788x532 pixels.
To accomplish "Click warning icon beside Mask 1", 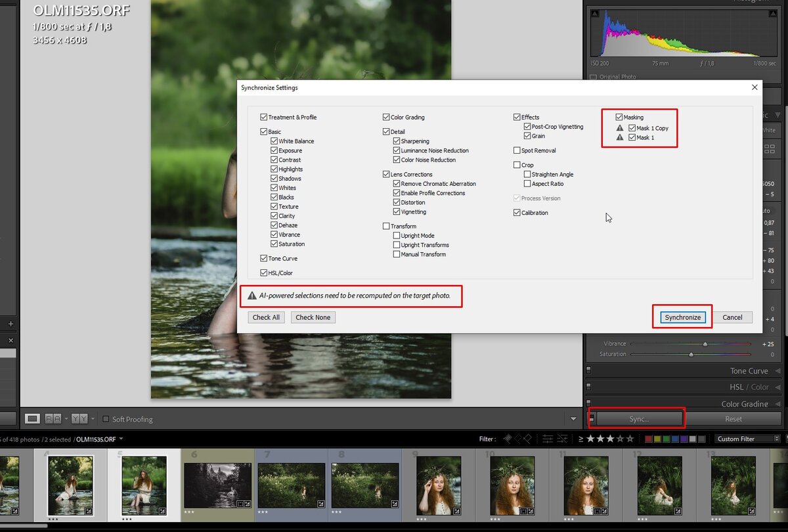I will click(620, 137).
